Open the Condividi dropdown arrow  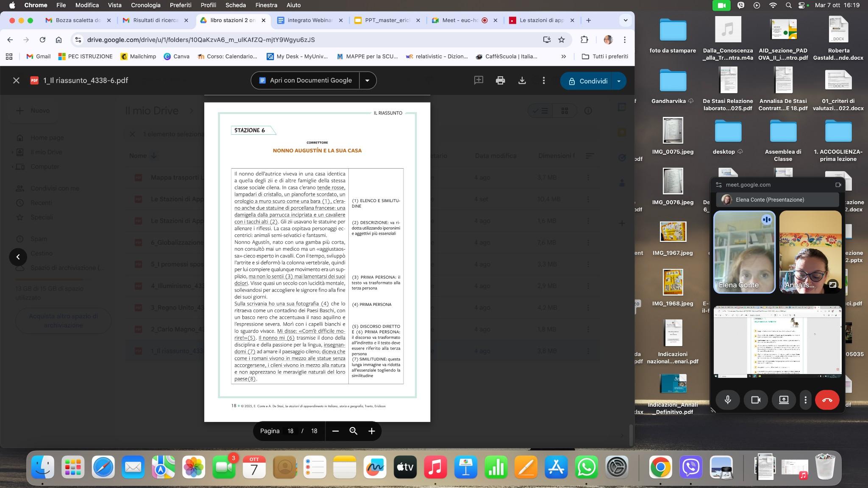[x=619, y=81]
